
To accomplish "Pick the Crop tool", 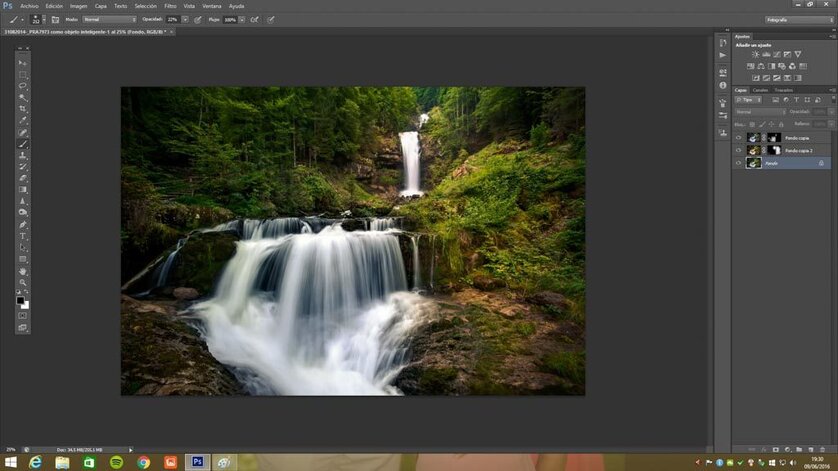I will pos(23,110).
